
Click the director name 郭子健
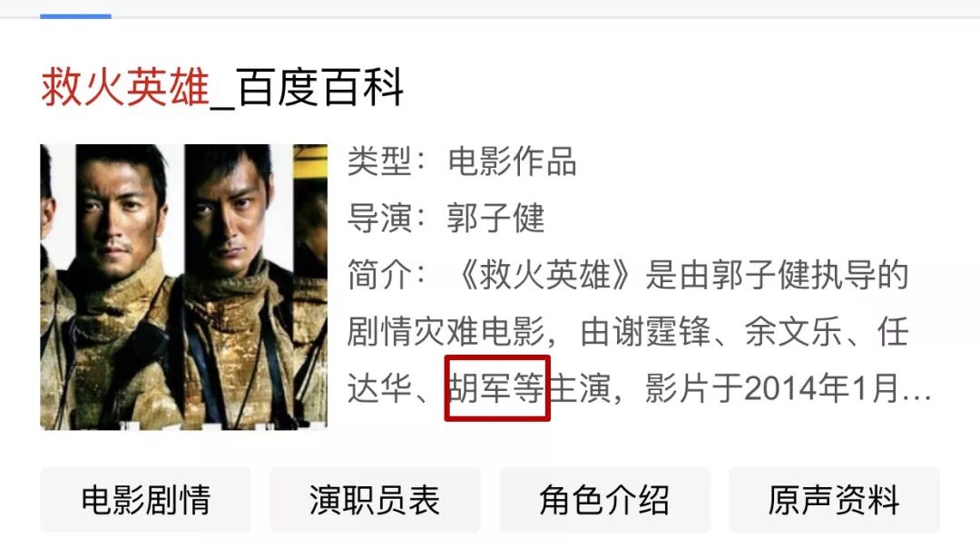[495, 219]
